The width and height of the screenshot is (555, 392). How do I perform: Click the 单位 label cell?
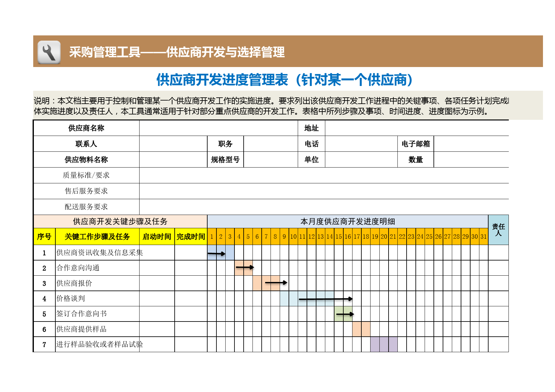pyautogui.click(x=311, y=160)
